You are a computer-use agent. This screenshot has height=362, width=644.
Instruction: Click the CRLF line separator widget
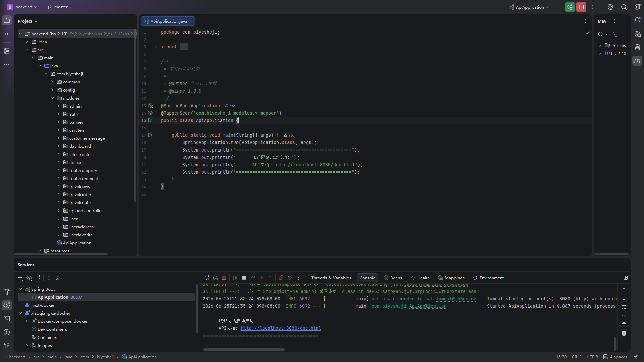coord(577,357)
